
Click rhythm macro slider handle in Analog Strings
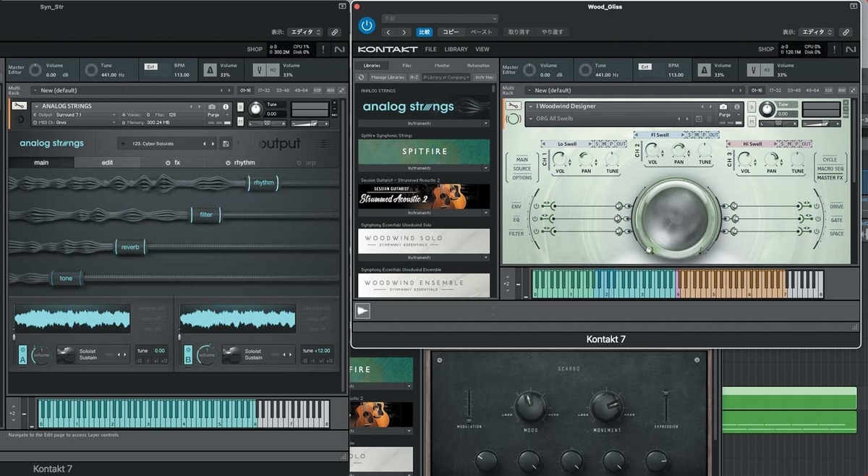click(x=263, y=183)
